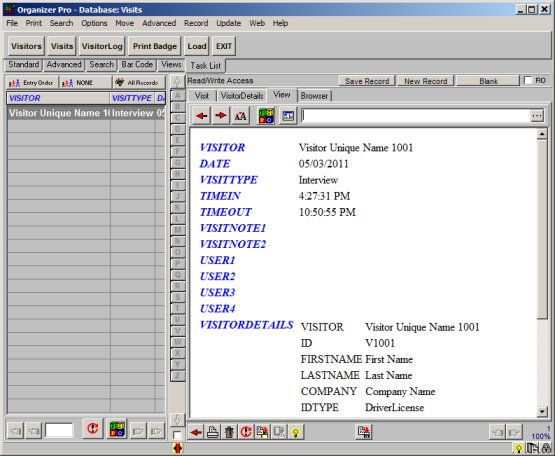
Task: Click the Blank button
Action: click(488, 81)
